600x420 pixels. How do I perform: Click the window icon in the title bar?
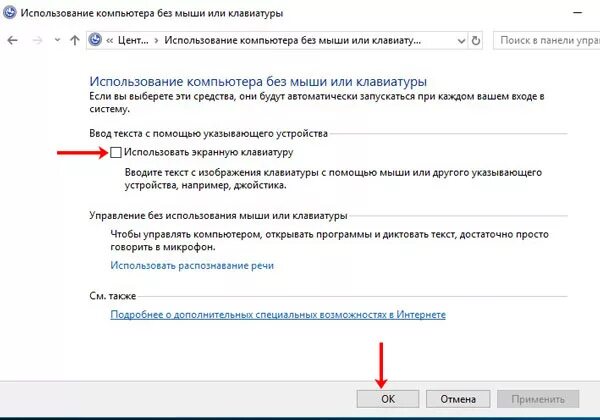coord(10,13)
